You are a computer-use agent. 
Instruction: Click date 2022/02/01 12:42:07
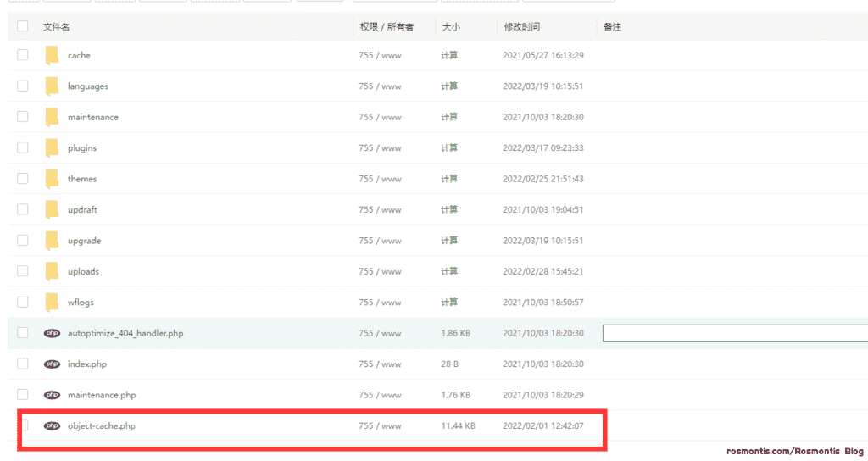click(543, 425)
